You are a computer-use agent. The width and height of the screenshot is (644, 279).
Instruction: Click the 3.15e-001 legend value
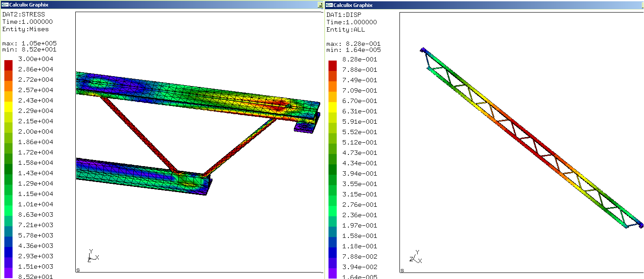coord(359,194)
